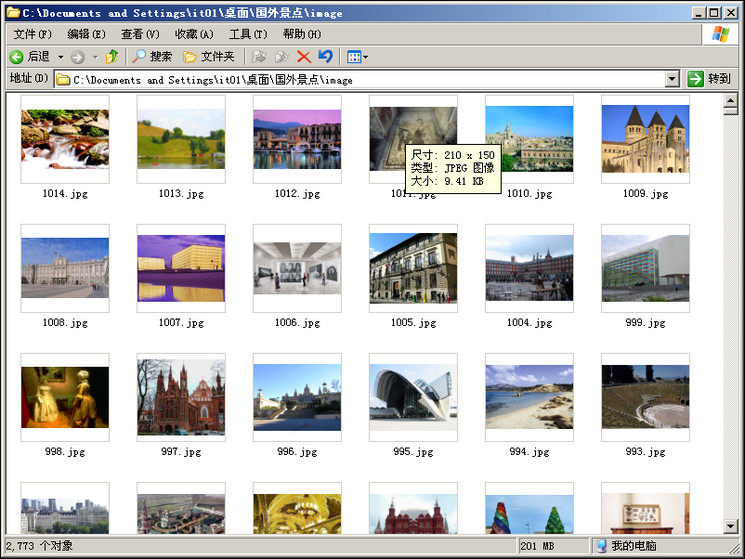Select thumbnail 996.jpg hilltop palace

297,397
